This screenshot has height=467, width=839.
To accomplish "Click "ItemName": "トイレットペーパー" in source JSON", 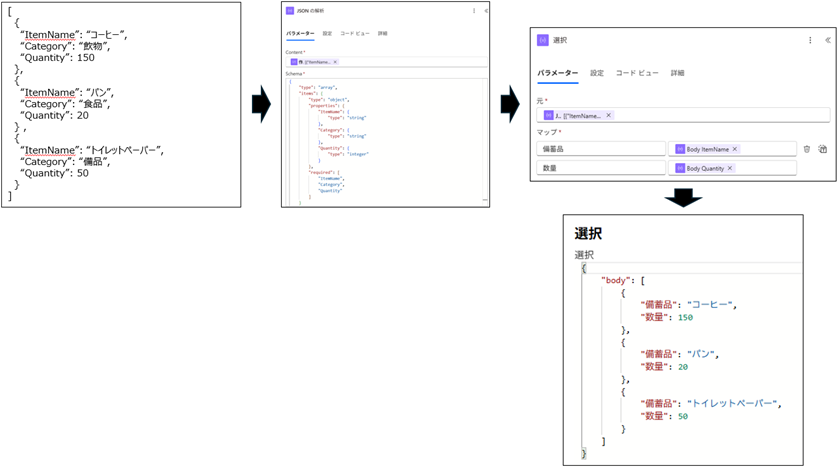I will 92,150.
